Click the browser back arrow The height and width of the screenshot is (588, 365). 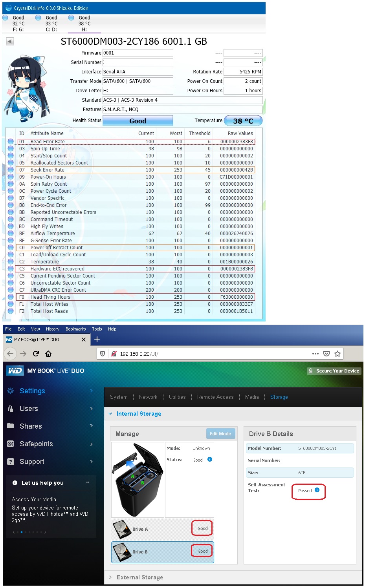[11, 354]
